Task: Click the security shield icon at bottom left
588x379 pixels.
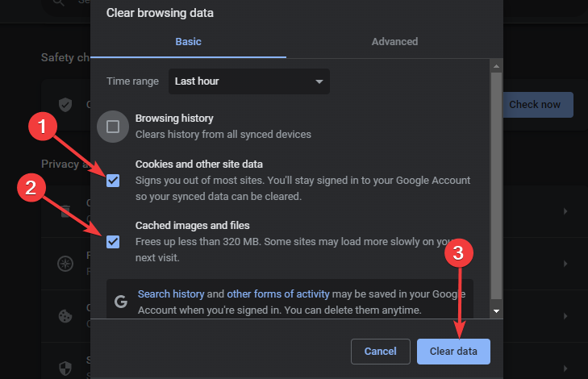Action: 66,364
